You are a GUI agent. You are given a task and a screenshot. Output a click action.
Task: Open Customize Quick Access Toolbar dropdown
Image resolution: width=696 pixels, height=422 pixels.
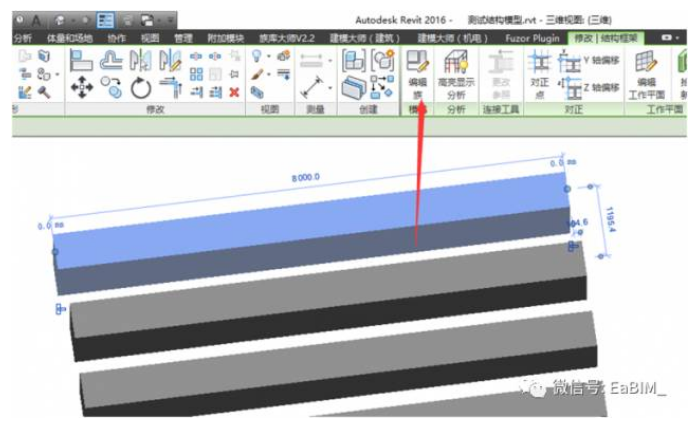(170, 20)
